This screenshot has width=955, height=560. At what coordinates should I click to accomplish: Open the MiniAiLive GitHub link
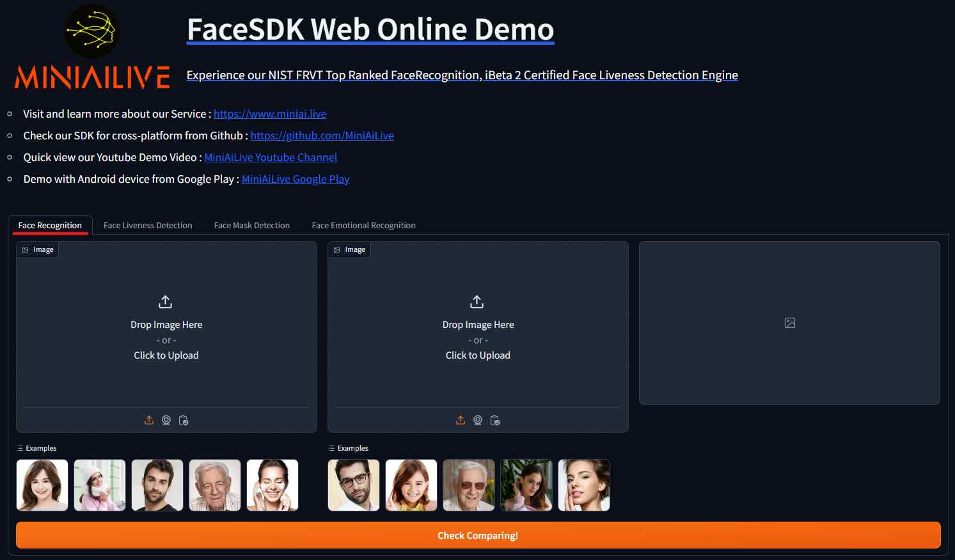322,136
